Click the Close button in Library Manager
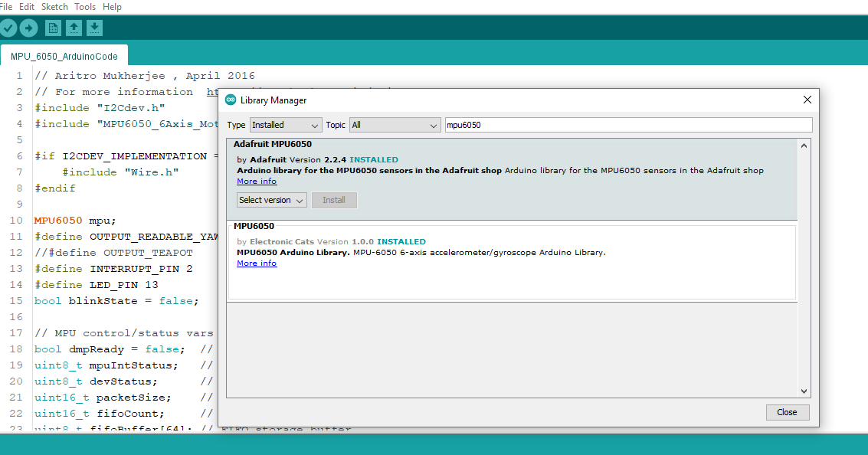The height and width of the screenshot is (455, 868). click(x=788, y=412)
